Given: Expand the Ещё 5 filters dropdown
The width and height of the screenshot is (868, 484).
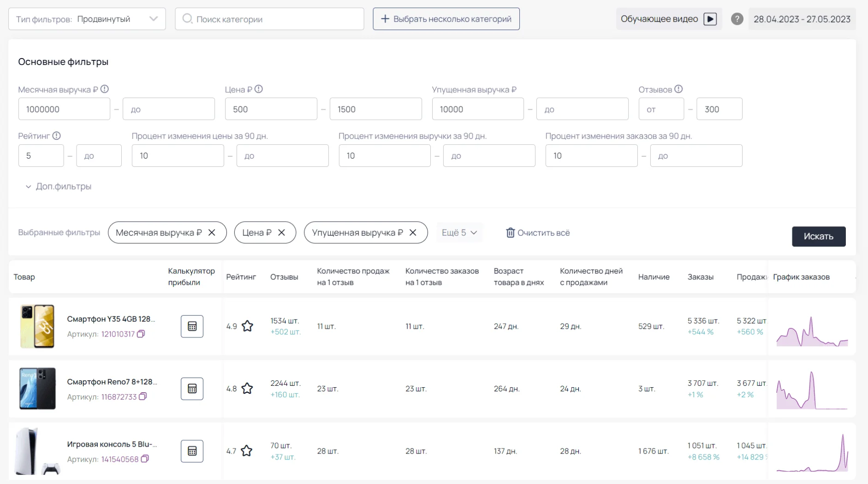Looking at the screenshot, I should pyautogui.click(x=459, y=233).
